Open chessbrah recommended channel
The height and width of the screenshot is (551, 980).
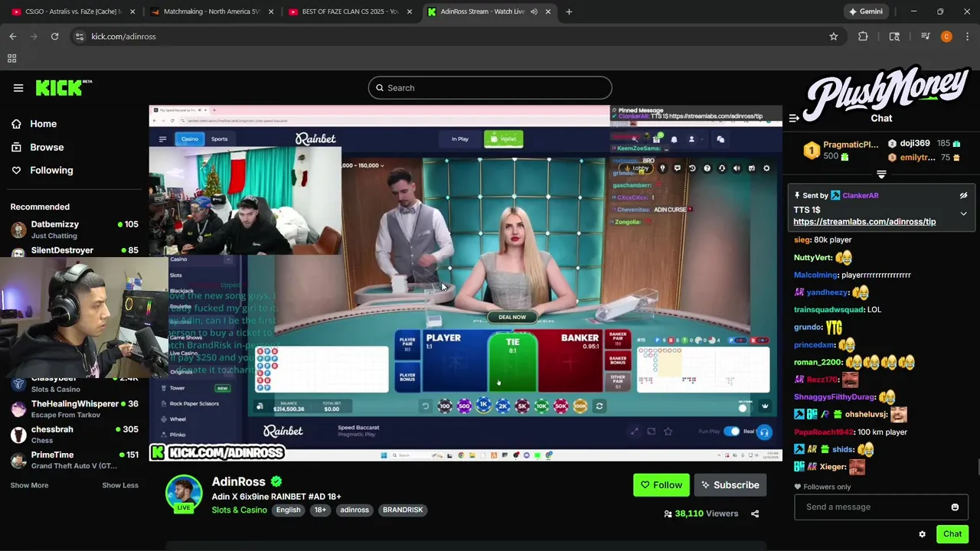click(x=74, y=435)
